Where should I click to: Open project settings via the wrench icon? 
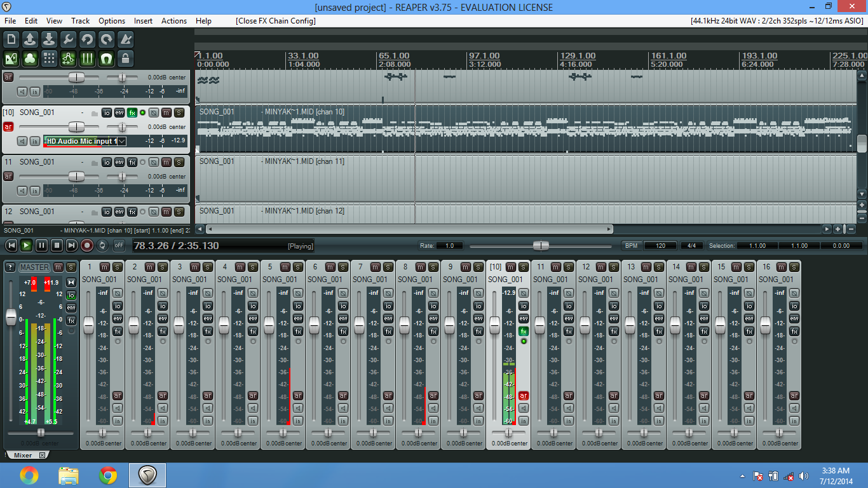click(x=69, y=39)
